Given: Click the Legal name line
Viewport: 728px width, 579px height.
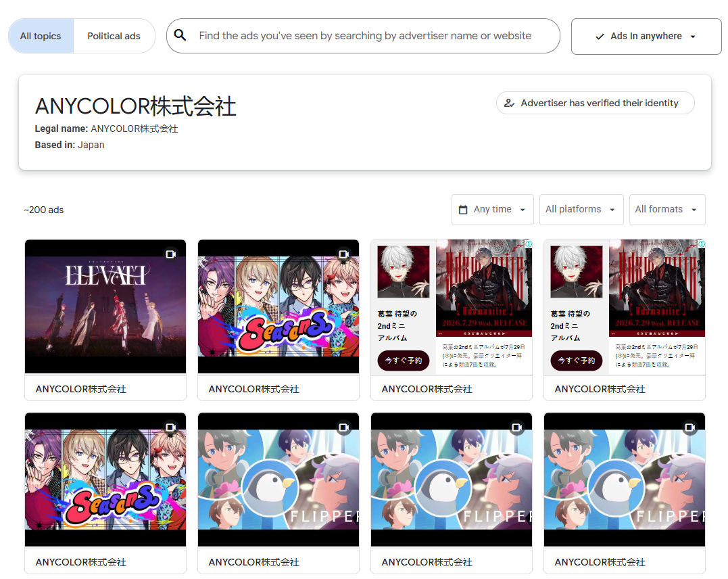Looking at the screenshot, I should [106, 129].
